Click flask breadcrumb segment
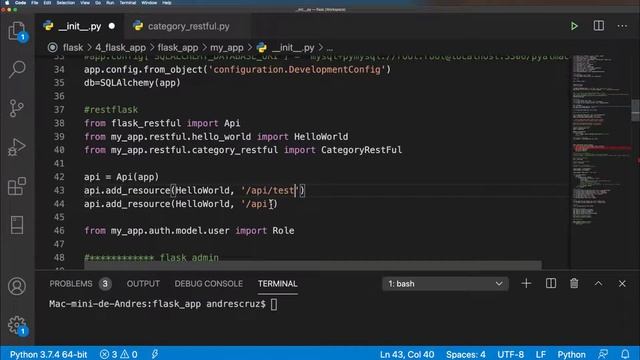640x360 pixels. point(73,48)
